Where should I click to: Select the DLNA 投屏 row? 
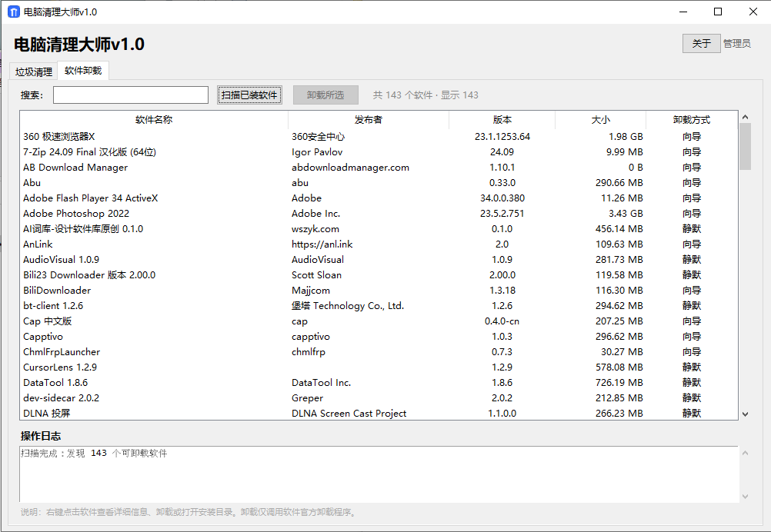coord(379,413)
